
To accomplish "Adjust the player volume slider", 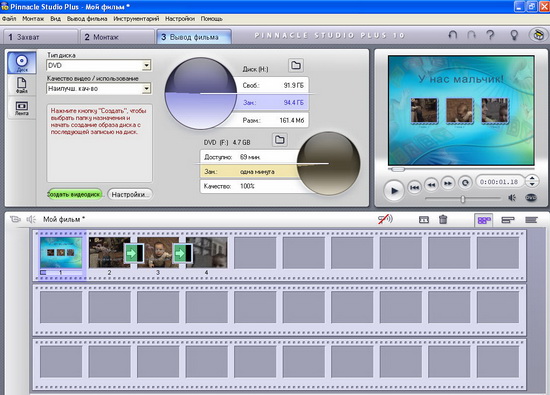I will (x=463, y=199).
